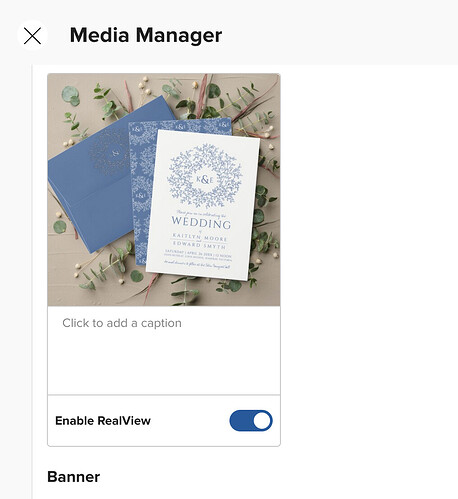Click Kaitlyn Moore name on invitation
This screenshot has width=458, height=499.
point(200,237)
